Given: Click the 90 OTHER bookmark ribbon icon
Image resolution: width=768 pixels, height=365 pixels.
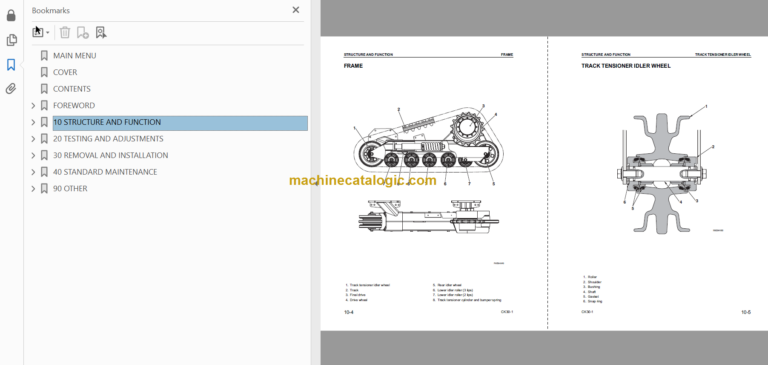Looking at the screenshot, I should (x=44, y=189).
